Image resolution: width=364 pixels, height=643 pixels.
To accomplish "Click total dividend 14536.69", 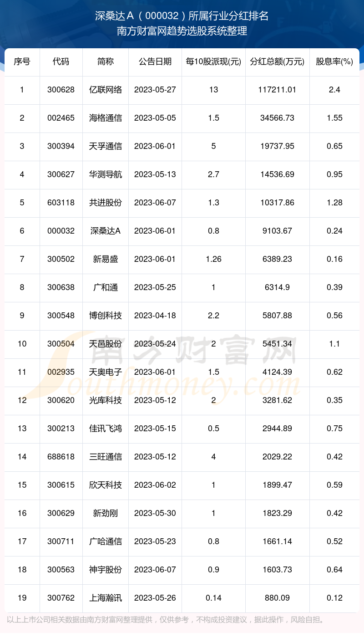I will [x=277, y=174].
